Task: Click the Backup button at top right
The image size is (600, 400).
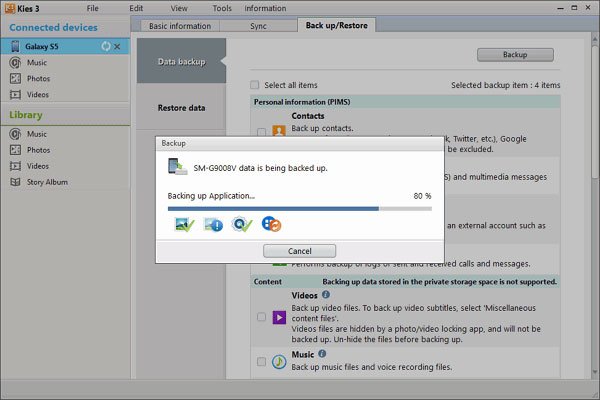Action: tap(515, 55)
